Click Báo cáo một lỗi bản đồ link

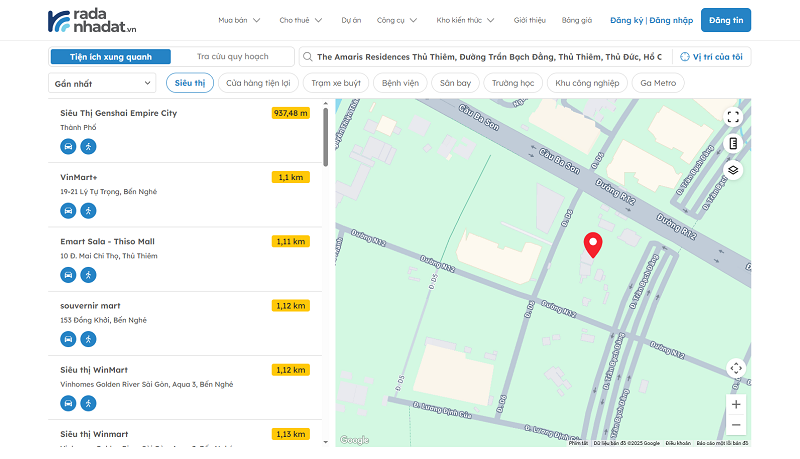[x=722, y=443]
